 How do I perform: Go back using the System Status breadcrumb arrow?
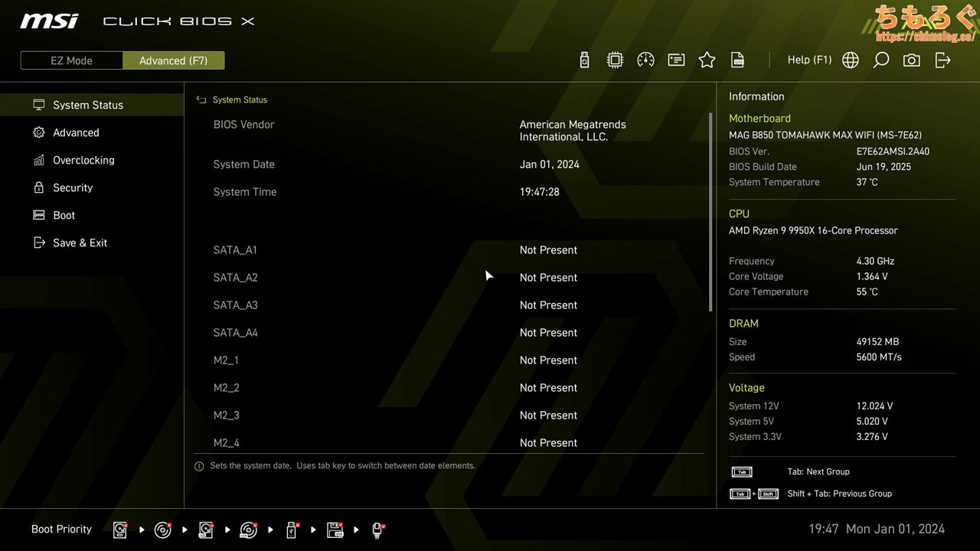pyautogui.click(x=201, y=99)
